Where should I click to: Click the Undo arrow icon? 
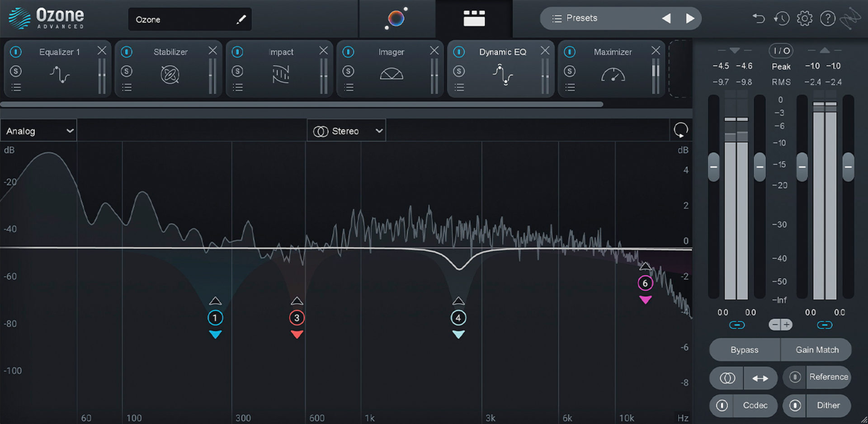(759, 19)
